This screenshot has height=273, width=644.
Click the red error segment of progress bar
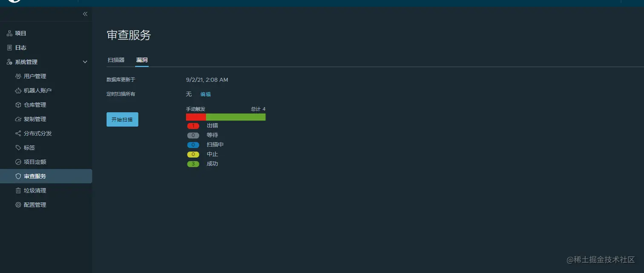point(196,117)
